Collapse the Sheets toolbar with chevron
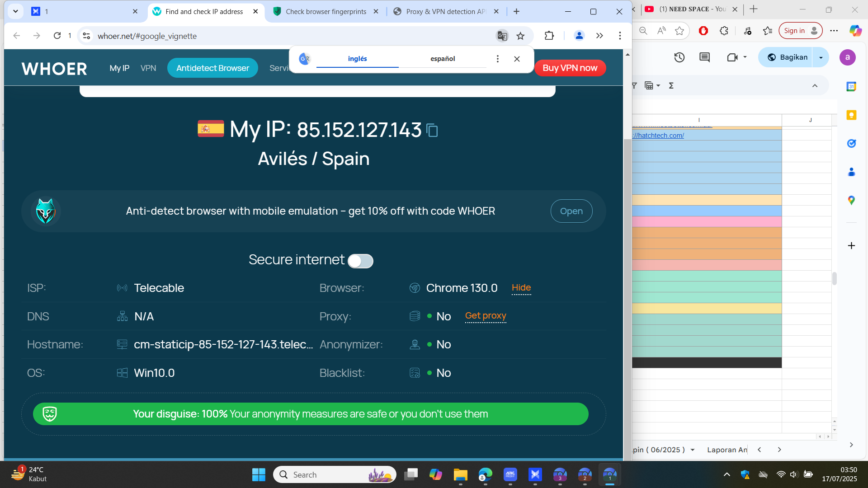 815,85
